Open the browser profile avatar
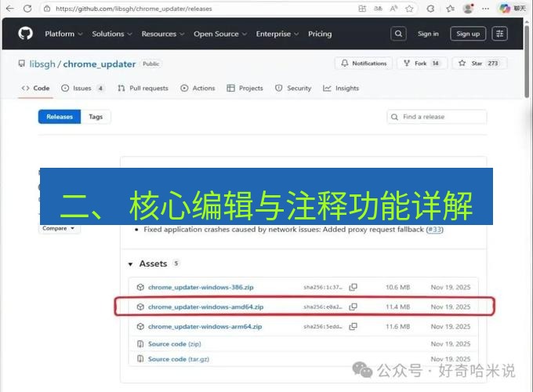 [x=469, y=9]
